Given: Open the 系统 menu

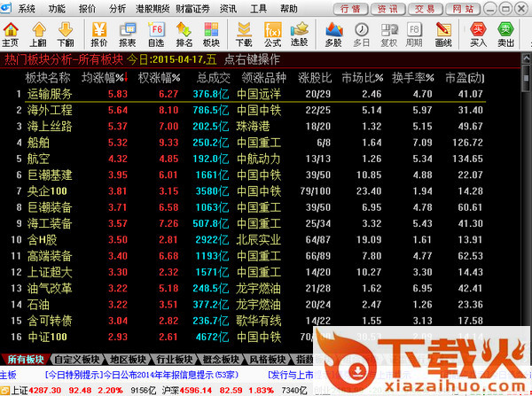Looking at the screenshot, I should click(x=27, y=9).
